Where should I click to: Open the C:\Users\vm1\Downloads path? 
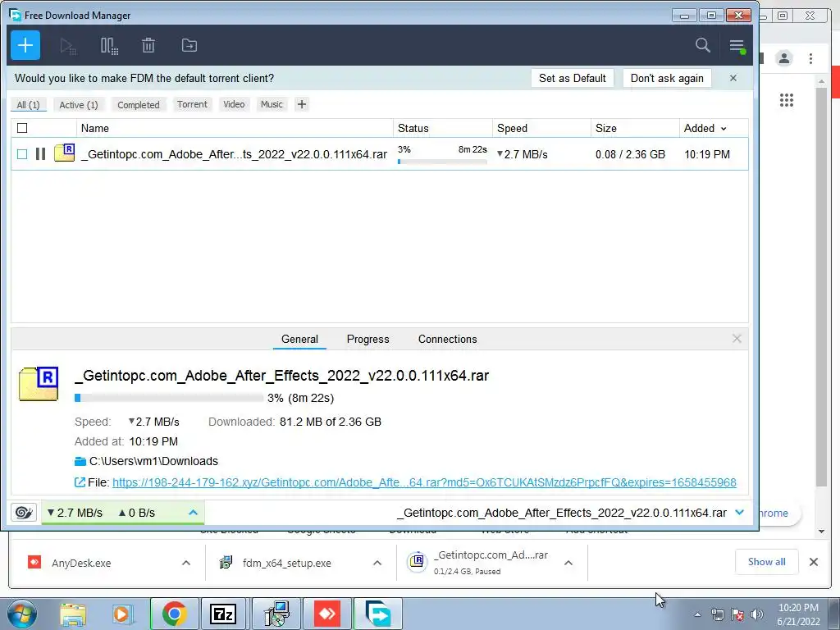click(153, 461)
